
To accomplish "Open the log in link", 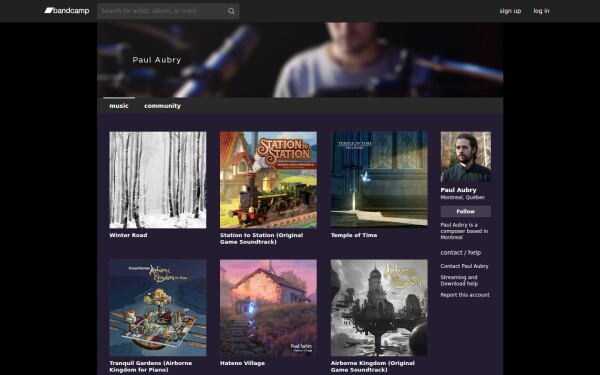I will 541,11.
